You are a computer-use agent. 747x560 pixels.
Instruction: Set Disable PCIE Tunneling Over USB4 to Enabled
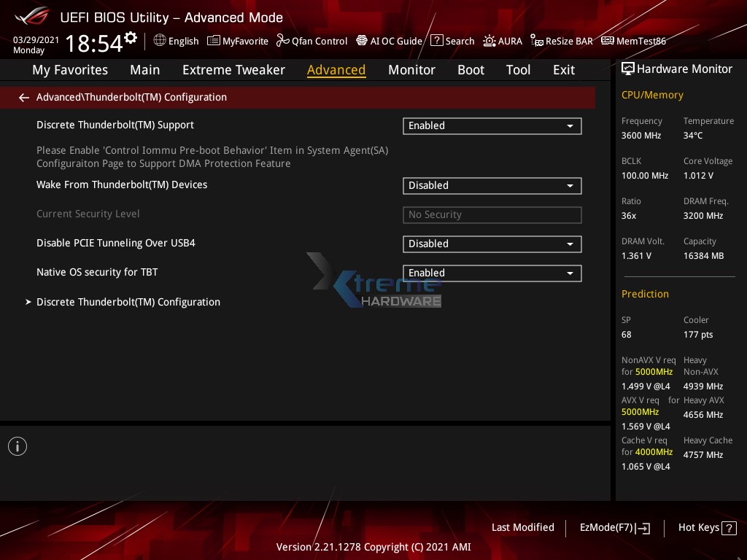(x=492, y=244)
